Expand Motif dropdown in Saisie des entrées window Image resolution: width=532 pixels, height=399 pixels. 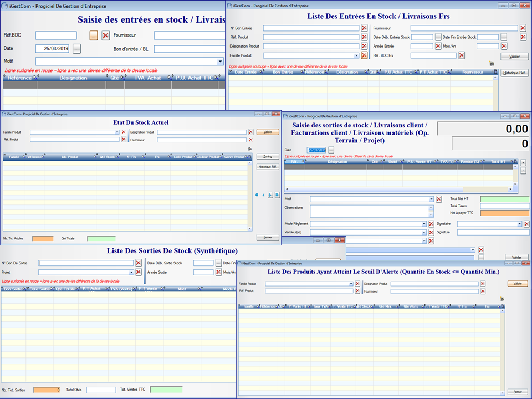(220, 62)
